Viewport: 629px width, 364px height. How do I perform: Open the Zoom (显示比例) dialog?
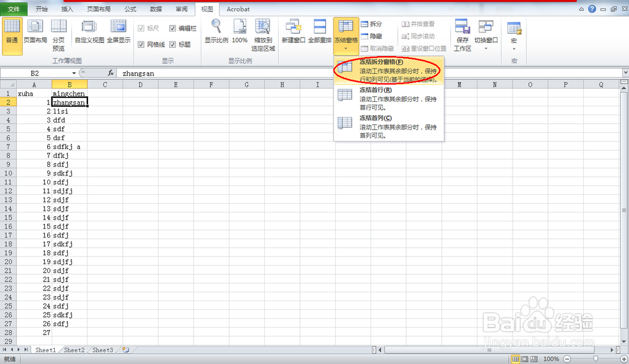pyautogui.click(x=216, y=31)
